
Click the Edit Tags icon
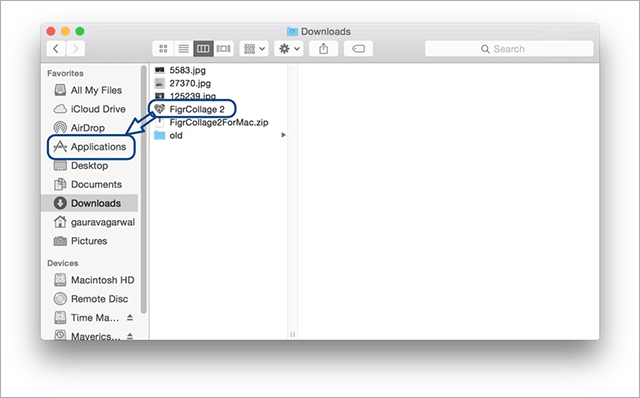pyautogui.click(x=358, y=49)
